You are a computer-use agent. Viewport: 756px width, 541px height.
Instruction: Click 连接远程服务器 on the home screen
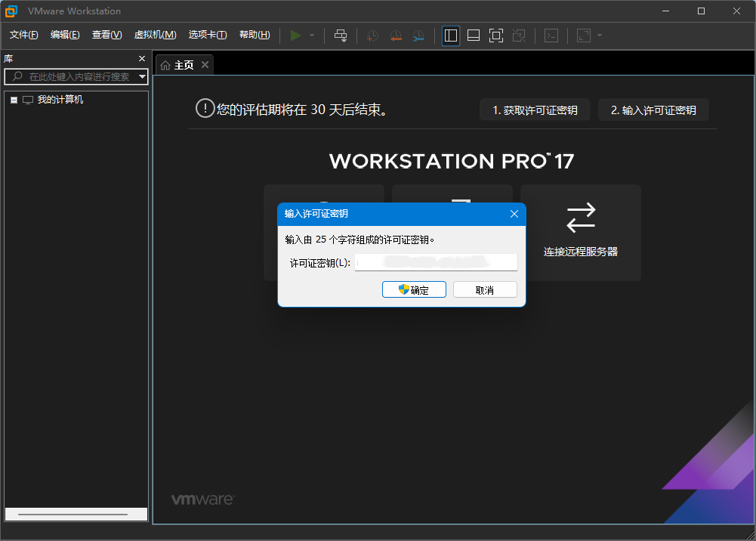coord(580,232)
